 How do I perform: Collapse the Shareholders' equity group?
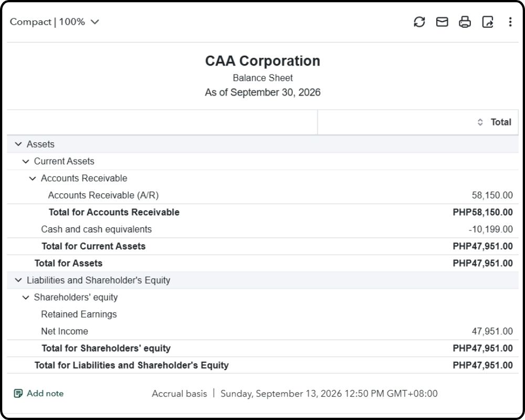(25, 298)
